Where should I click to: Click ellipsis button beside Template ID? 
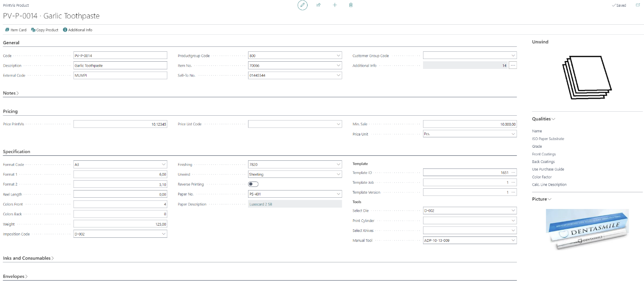pos(513,172)
